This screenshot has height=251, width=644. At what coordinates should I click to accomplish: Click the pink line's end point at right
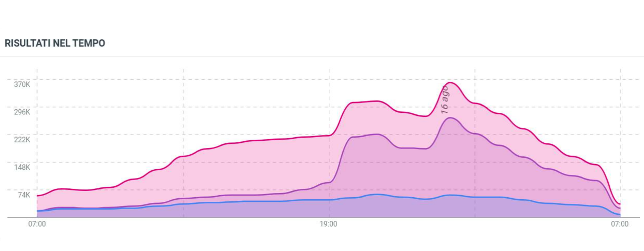(x=620, y=204)
